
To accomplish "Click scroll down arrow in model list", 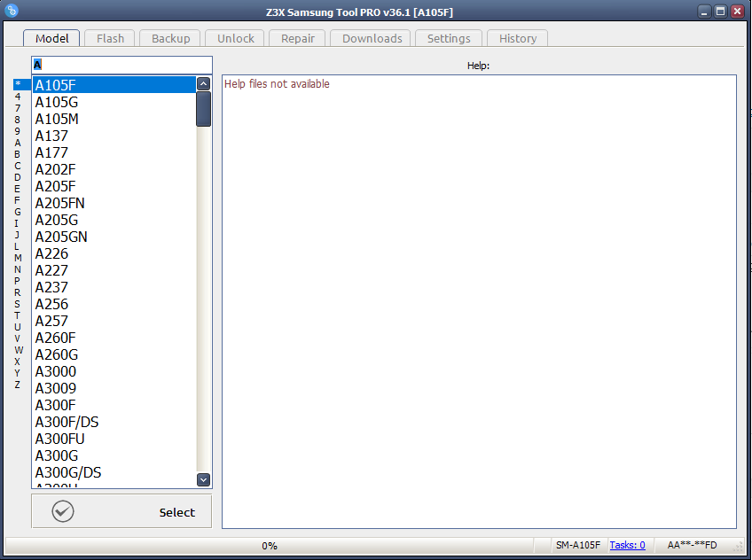I will point(203,479).
